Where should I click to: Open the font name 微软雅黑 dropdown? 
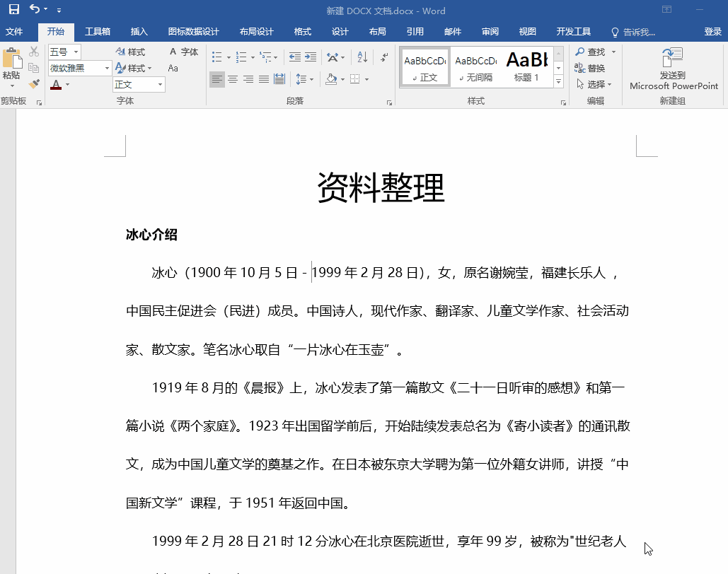click(108, 68)
